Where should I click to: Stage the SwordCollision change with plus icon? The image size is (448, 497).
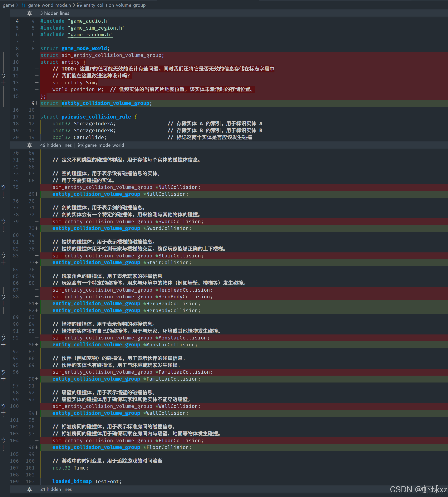pos(3,228)
